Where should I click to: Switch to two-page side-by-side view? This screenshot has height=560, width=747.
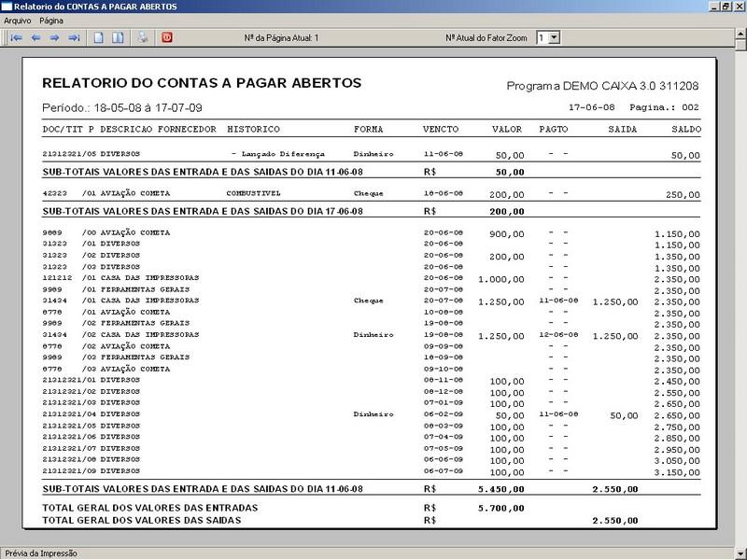click(118, 38)
